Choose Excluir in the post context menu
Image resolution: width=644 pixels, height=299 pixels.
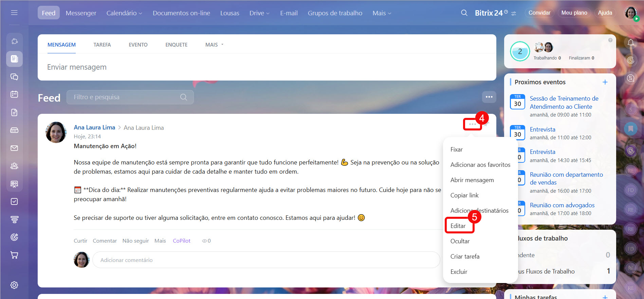click(459, 272)
